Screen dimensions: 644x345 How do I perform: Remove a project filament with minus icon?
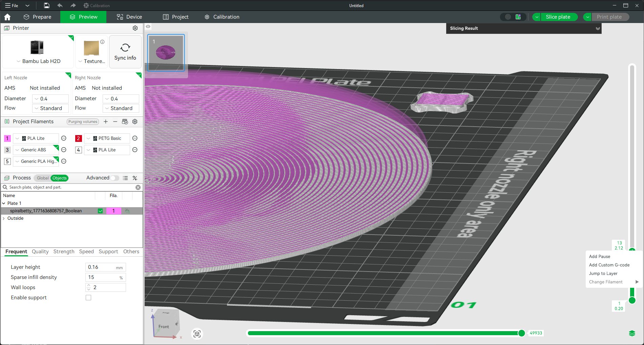pyautogui.click(x=115, y=122)
